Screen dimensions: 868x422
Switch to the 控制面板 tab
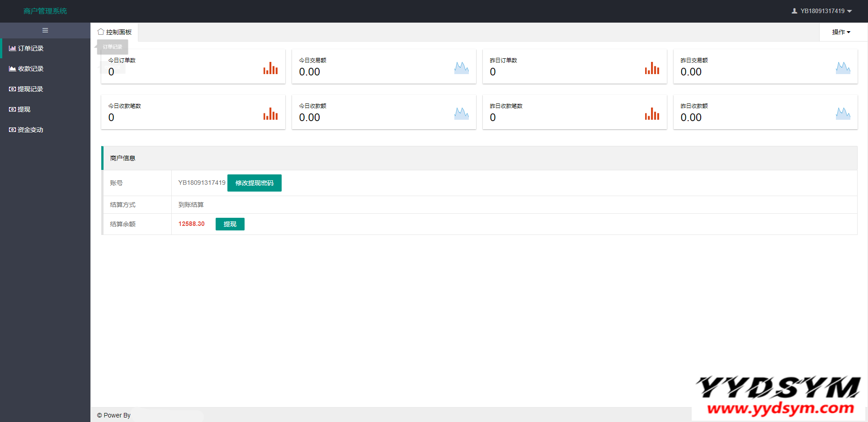[x=115, y=32]
